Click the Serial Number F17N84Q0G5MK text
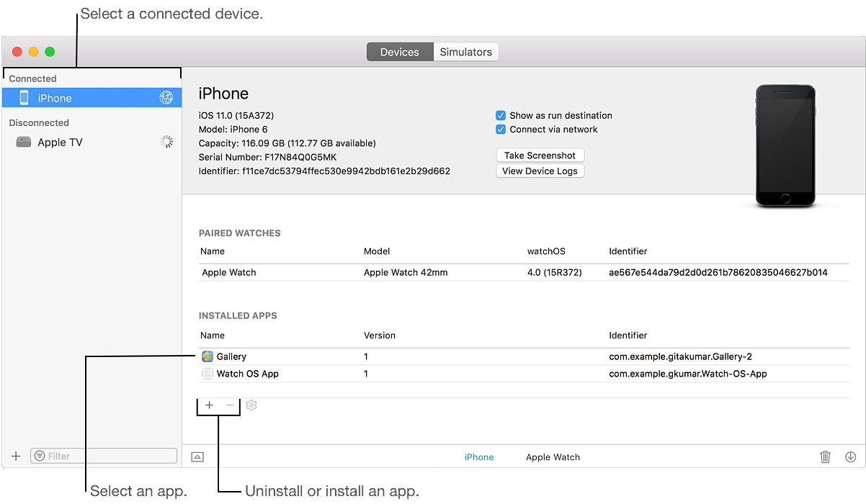This screenshot has width=866, height=504. [268, 157]
